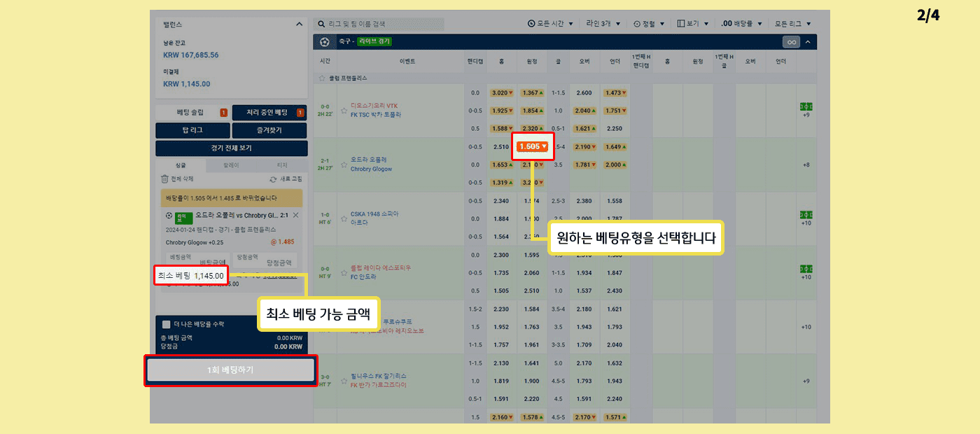Switch to the 팔레이 tab
Image resolution: width=980 pixels, height=434 pixels.
click(231, 166)
